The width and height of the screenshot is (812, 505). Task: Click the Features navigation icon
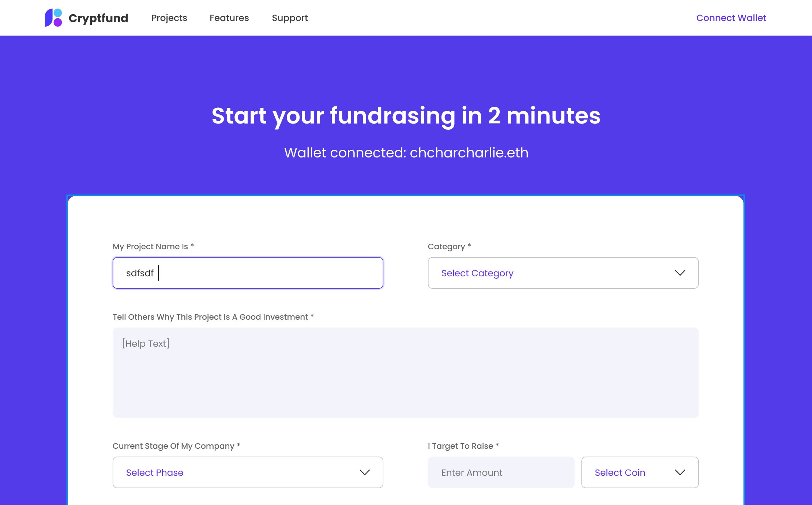point(229,18)
